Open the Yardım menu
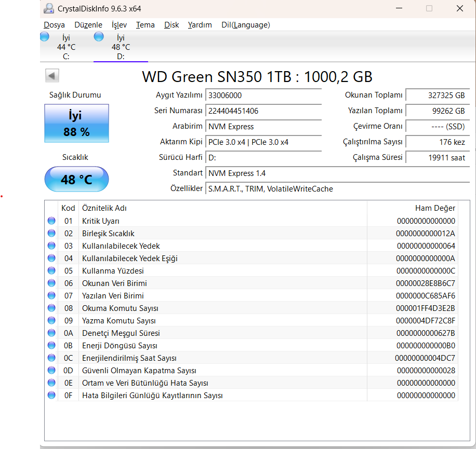Image resolution: width=476 pixels, height=449 pixels. 200,25
